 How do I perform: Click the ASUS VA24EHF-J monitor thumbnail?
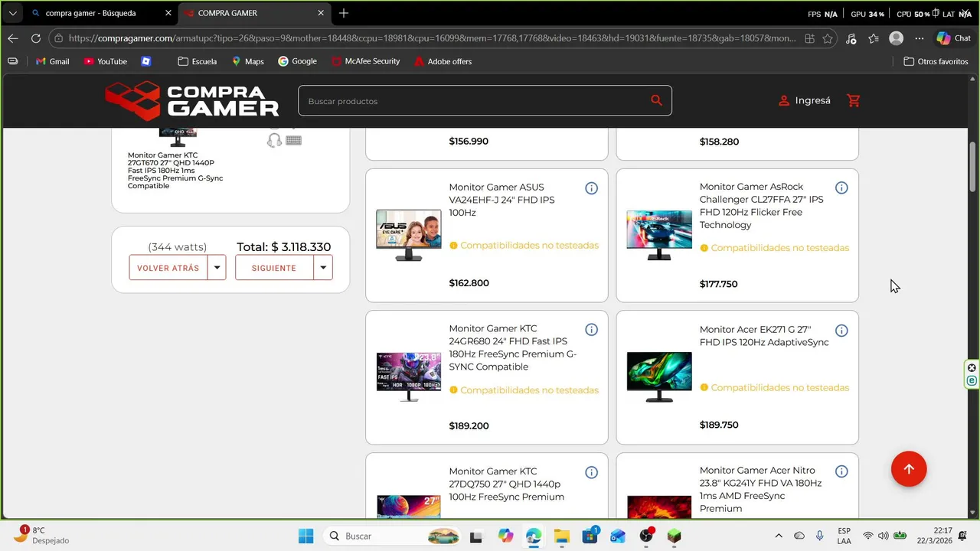click(409, 236)
